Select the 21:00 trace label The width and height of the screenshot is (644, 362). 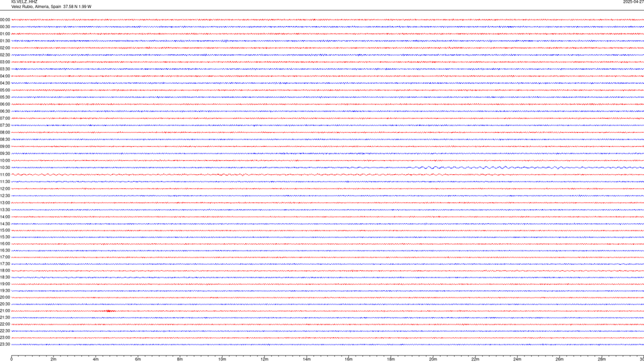coord(5,310)
